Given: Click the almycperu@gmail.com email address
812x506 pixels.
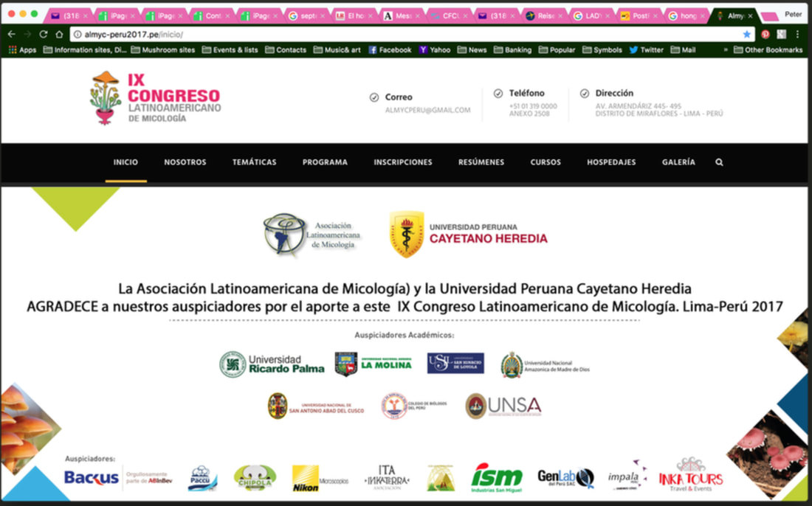Looking at the screenshot, I should point(427,110).
